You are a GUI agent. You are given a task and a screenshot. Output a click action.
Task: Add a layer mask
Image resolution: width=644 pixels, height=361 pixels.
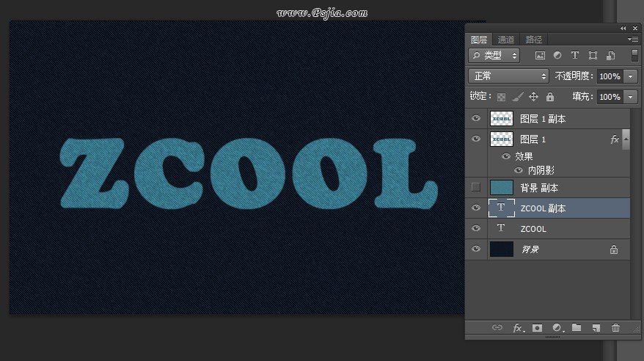tap(537, 328)
